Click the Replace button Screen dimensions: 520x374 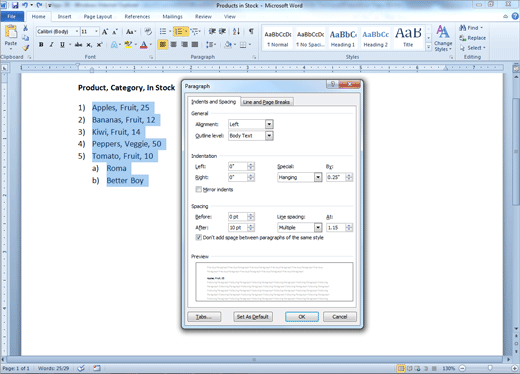point(473,38)
